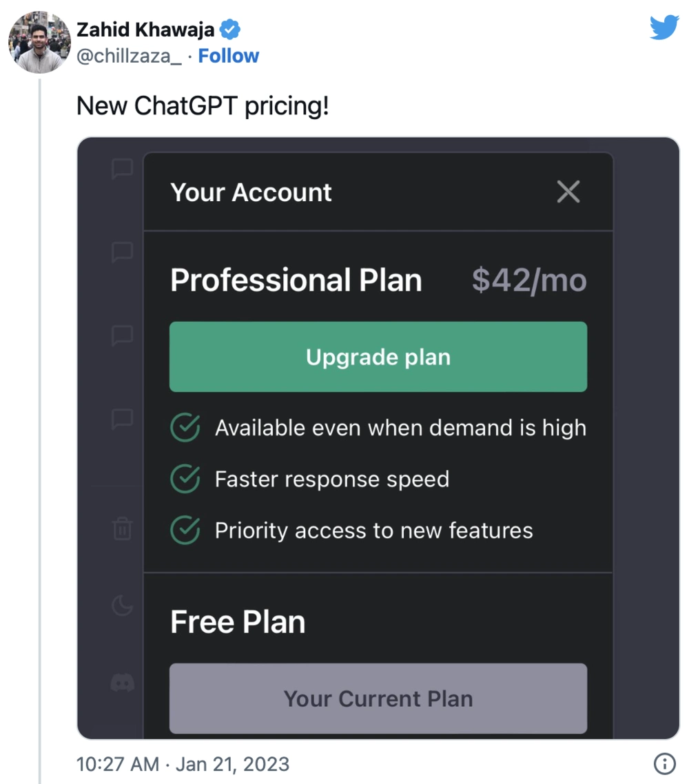Click the Your Current Plan button
Image resolution: width=689 pixels, height=784 pixels.
[378, 699]
